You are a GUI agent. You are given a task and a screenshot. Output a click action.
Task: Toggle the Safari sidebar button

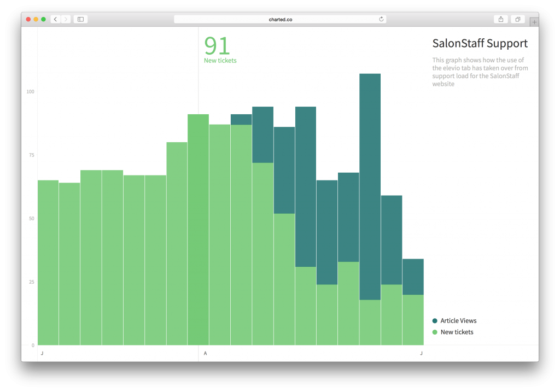(x=81, y=19)
